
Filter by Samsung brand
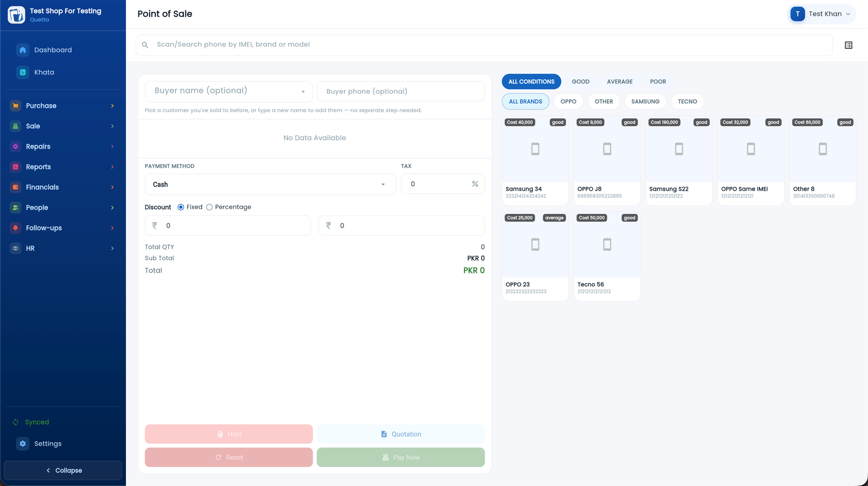tap(645, 102)
